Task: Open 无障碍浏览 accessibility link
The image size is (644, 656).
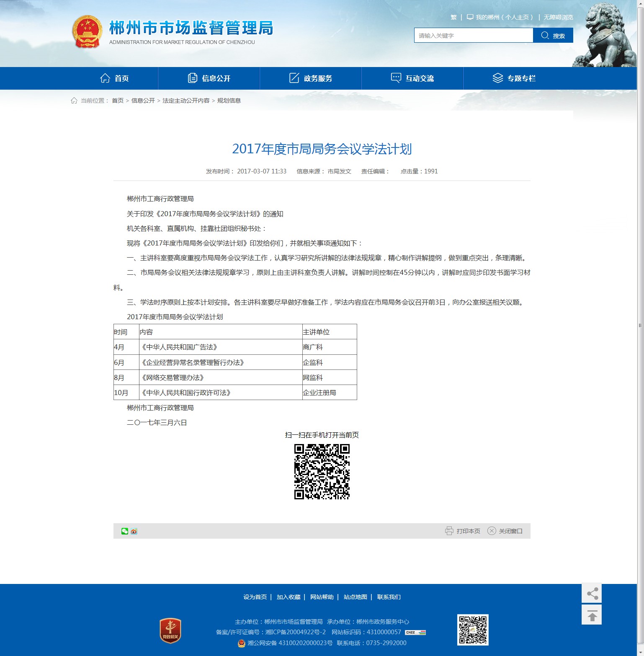Action: 558,17
